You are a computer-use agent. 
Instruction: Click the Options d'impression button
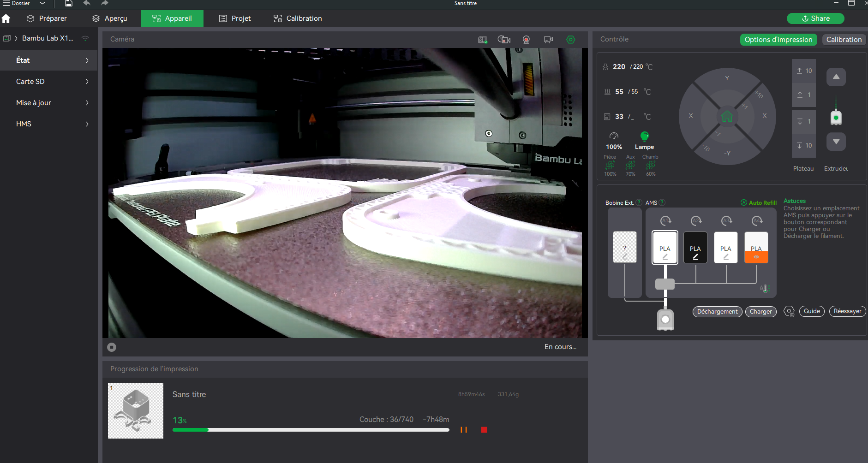pyautogui.click(x=778, y=40)
